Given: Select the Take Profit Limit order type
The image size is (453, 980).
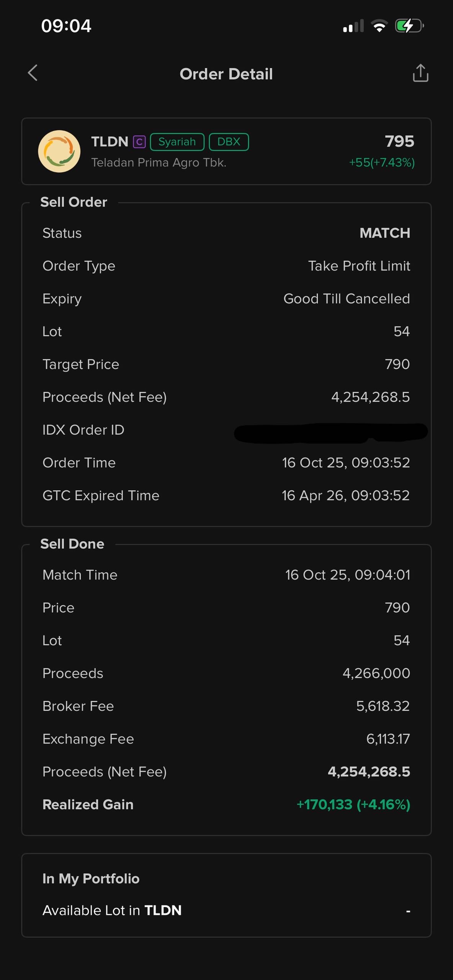Looking at the screenshot, I should (x=359, y=266).
